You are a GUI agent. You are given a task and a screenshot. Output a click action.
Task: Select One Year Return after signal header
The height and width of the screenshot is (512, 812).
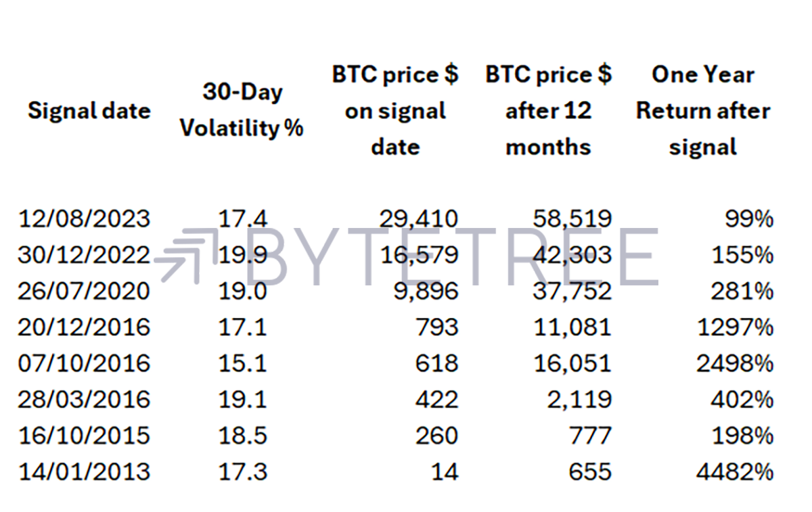[703, 110]
